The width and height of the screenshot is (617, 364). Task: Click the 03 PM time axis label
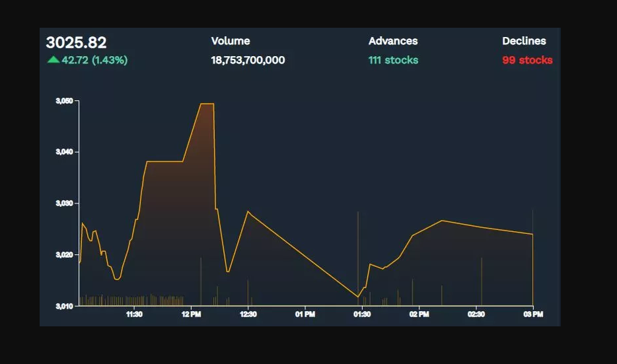(x=532, y=314)
